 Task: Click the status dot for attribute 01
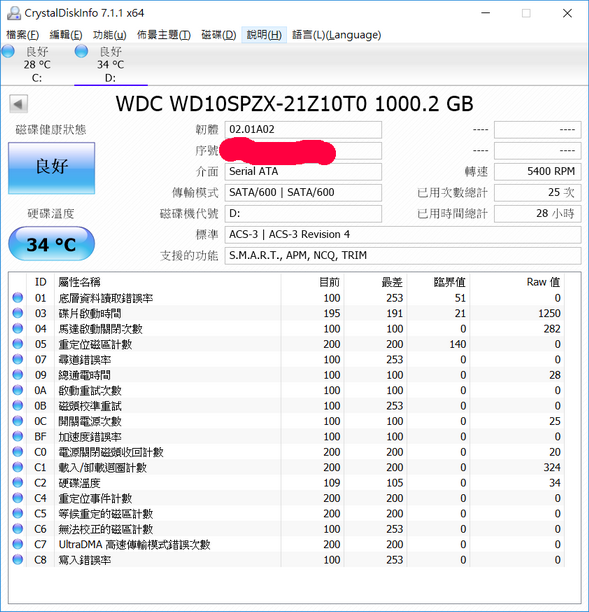(x=18, y=298)
